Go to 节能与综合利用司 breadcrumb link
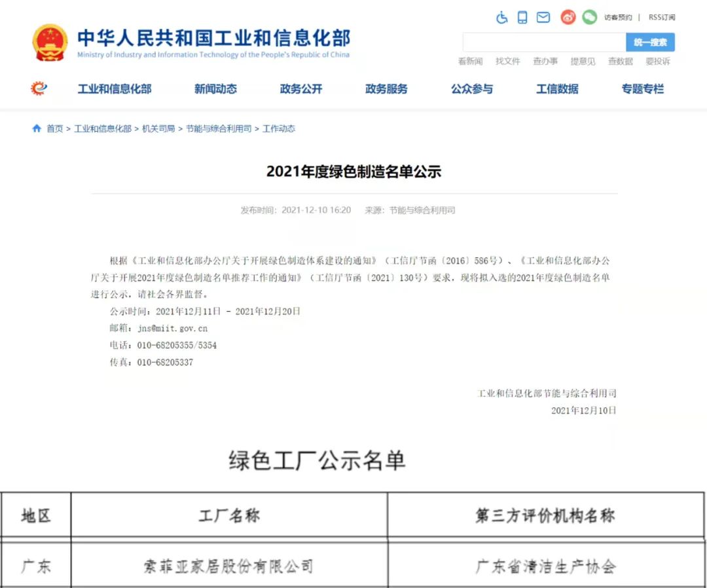Image resolution: width=707 pixels, height=588 pixels. 219,129
